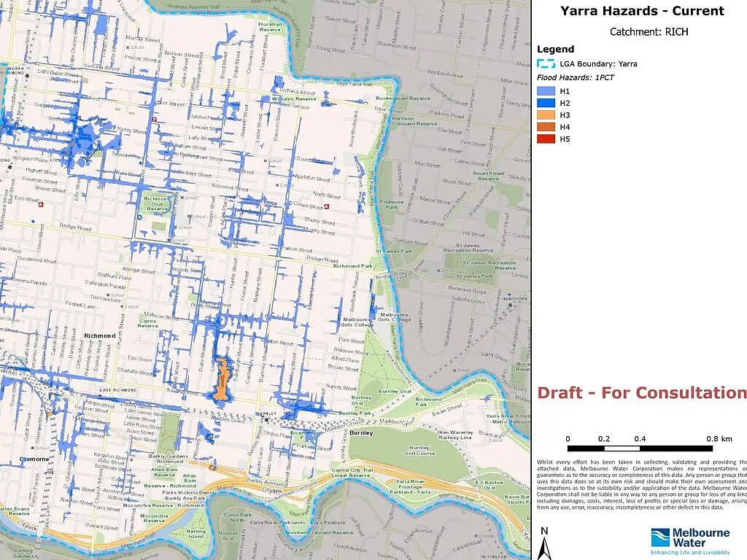Click the 'St James Recreation Reserve' upper label
This screenshot has width=747, height=560.
click(x=468, y=248)
